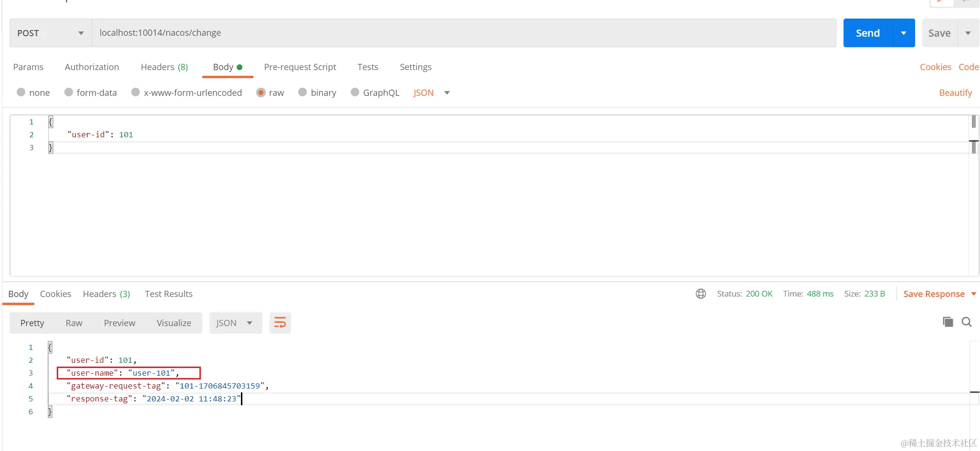Screen dimensions: 980x451
Task: Select the form-data body type
Action: 90,92
